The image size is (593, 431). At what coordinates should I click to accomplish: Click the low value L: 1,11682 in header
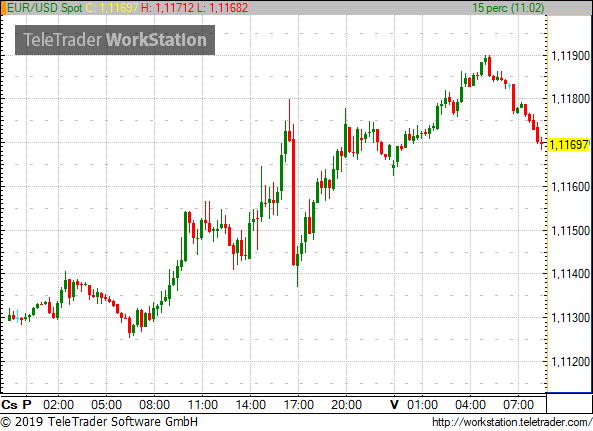tap(222, 8)
